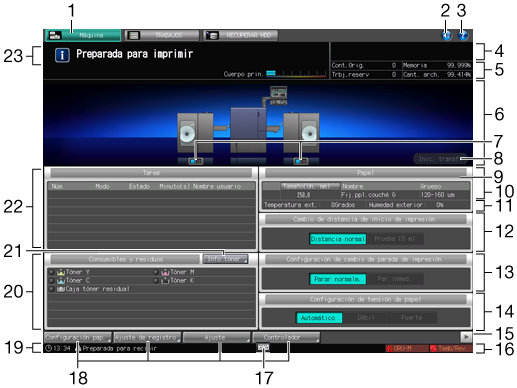Click the status dot beside Tóner Y
This screenshot has height=388, width=517.
click(52, 272)
